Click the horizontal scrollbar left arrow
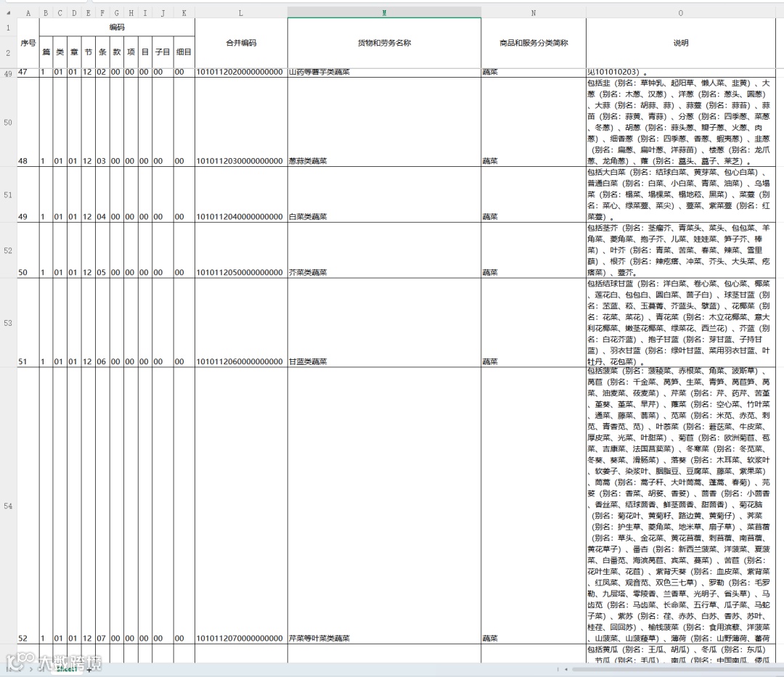This screenshot has height=677, width=784. (x=566, y=669)
